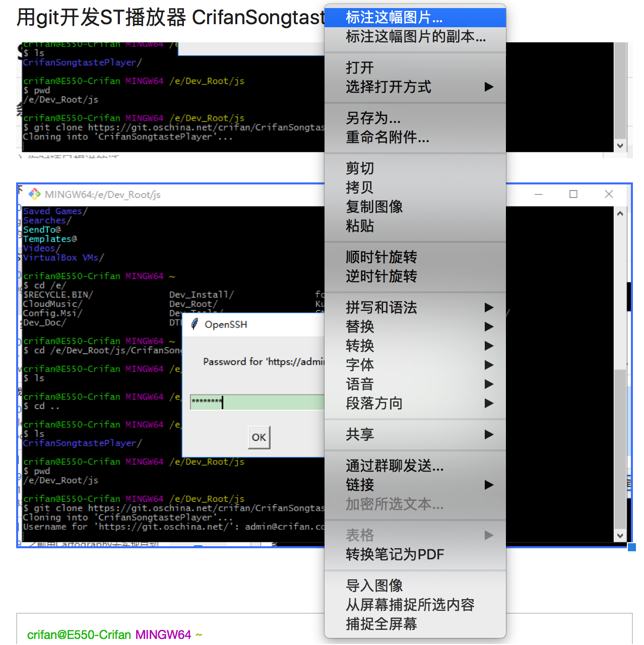The width and height of the screenshot is (644, 645).
Task: Expand the '转换' submenu
Action: [415, 346]
